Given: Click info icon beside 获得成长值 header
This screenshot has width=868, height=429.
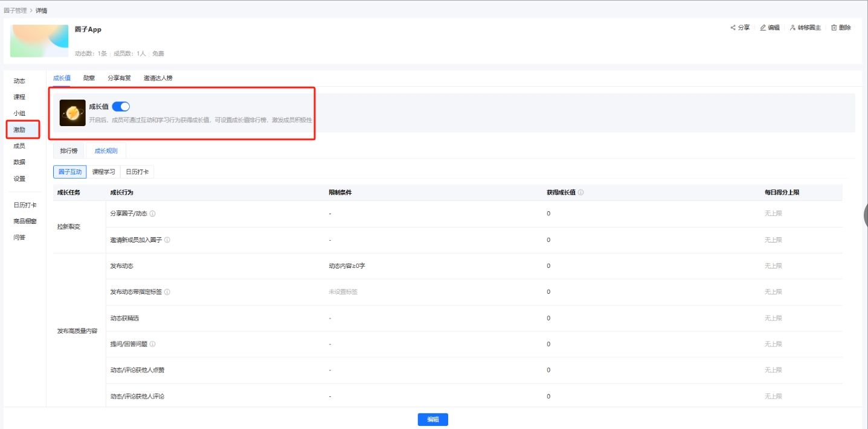Looking at the screenshot, I should coord(580,192).
